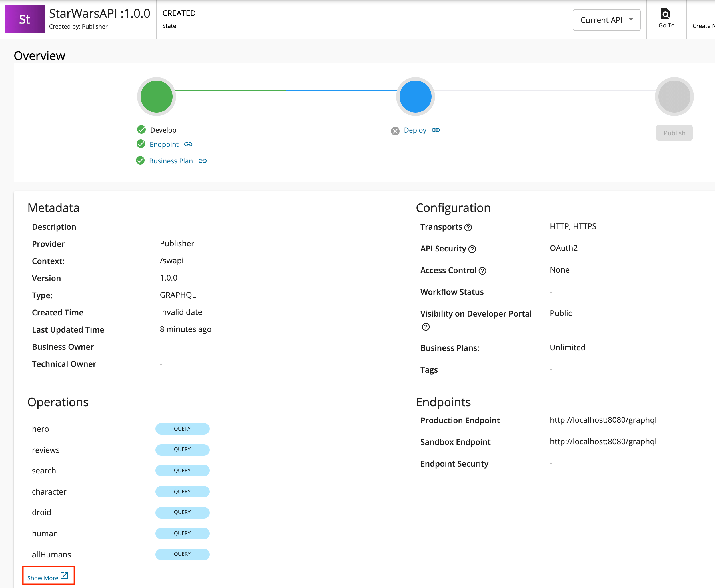715x588 pixels.
Task: Open the Current API dropdown
Action: [x=606, y=20]
